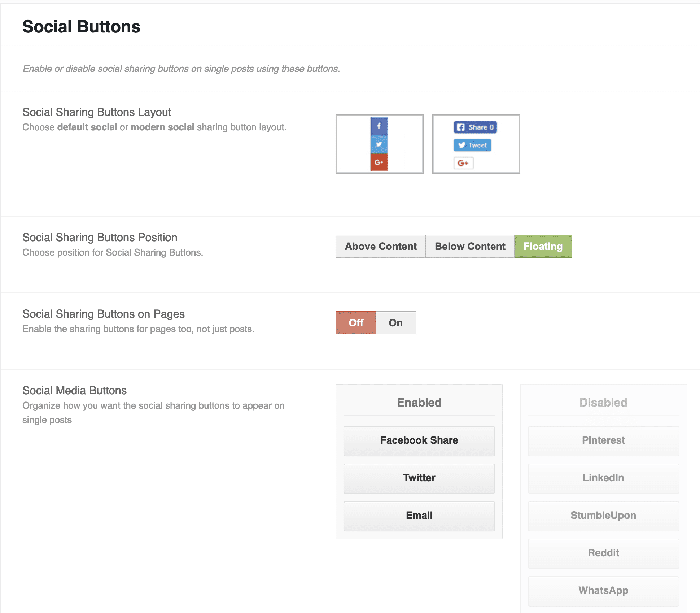The image size is (700, 613).
Task: Click the Twitter enabled item
Action: point(419,478)
